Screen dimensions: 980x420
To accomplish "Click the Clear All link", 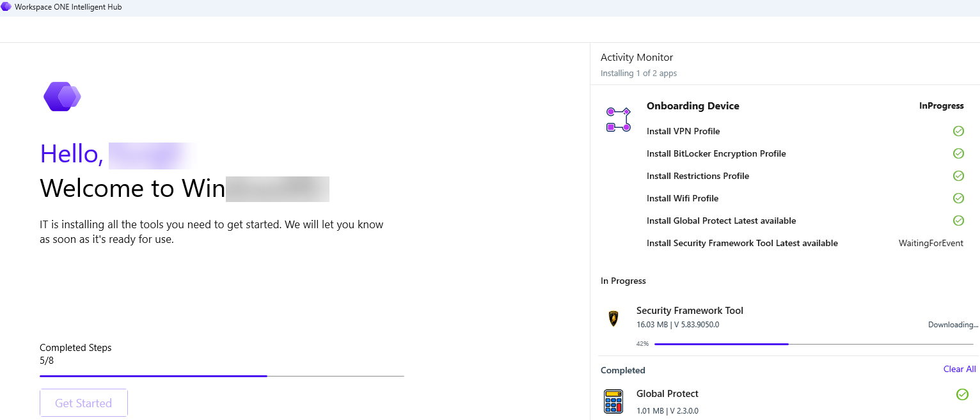I will coord(960,369).
